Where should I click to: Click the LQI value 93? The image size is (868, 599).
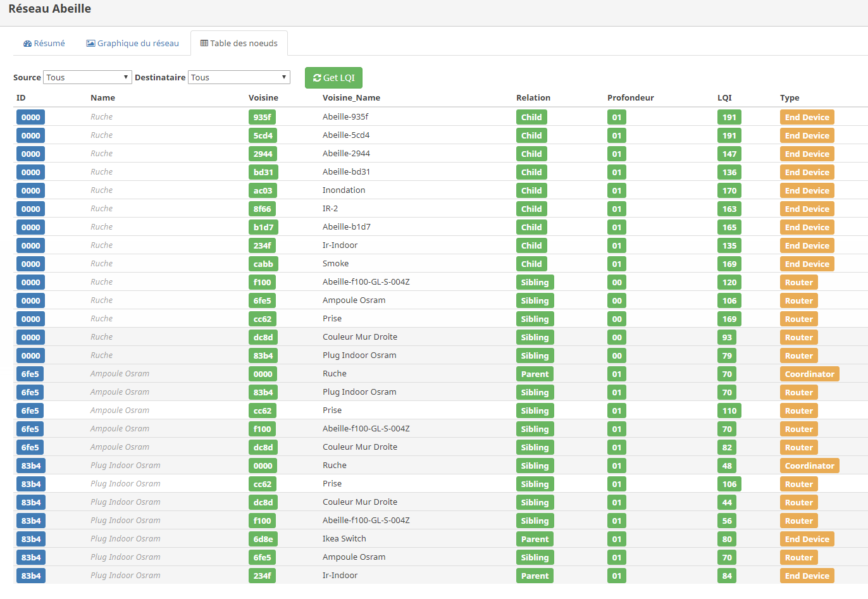727,337
